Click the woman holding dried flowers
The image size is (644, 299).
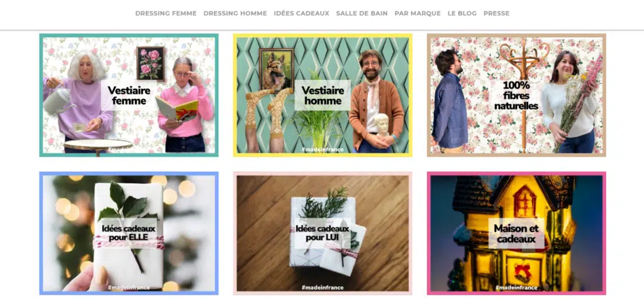click(569, 102)
